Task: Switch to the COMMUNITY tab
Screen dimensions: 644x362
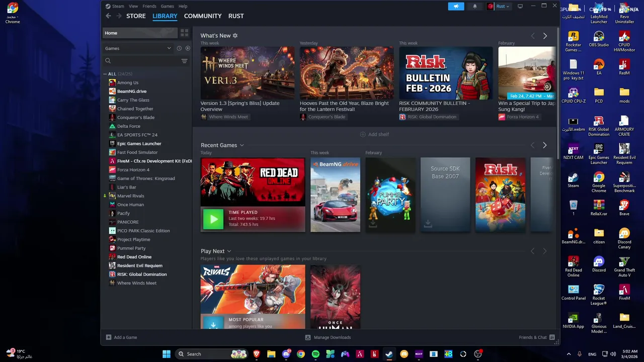Action: tap(203, 16)
